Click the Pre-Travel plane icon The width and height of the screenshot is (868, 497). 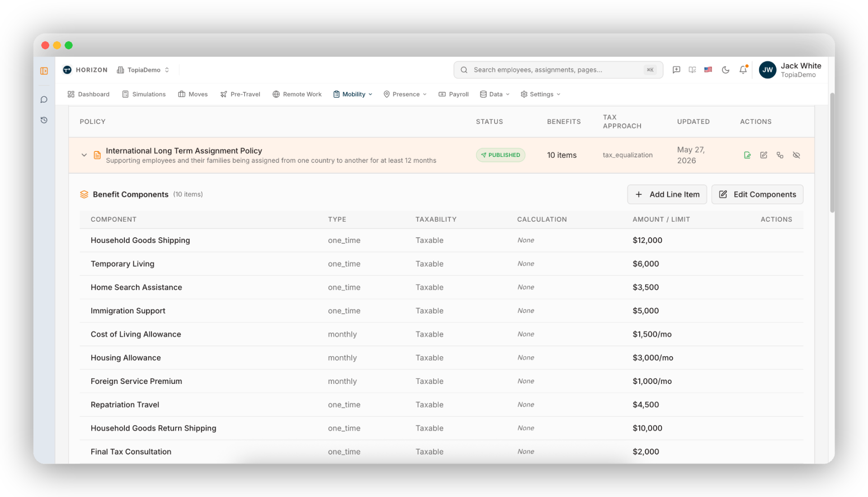[223, 94]
